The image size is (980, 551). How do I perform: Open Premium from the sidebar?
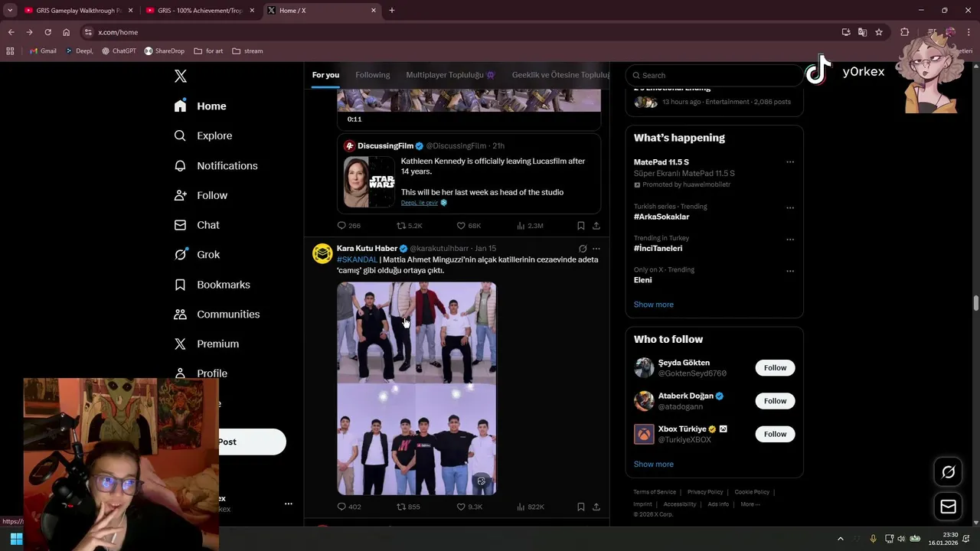(207, 344)
